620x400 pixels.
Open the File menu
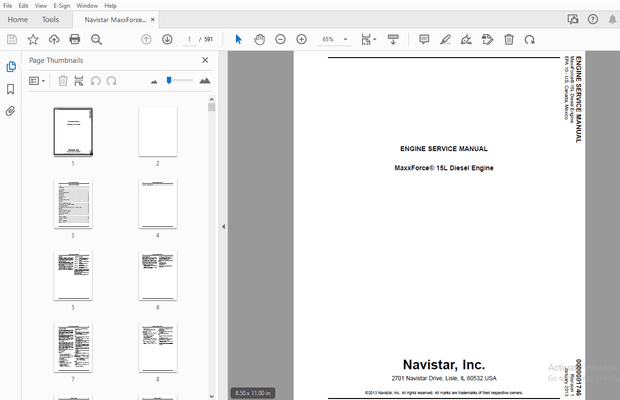[x=8, y=6]
